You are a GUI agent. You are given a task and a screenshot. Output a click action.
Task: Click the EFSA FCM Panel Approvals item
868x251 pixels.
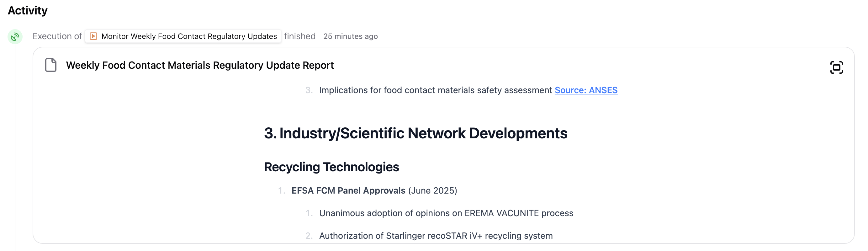point(348,190)
